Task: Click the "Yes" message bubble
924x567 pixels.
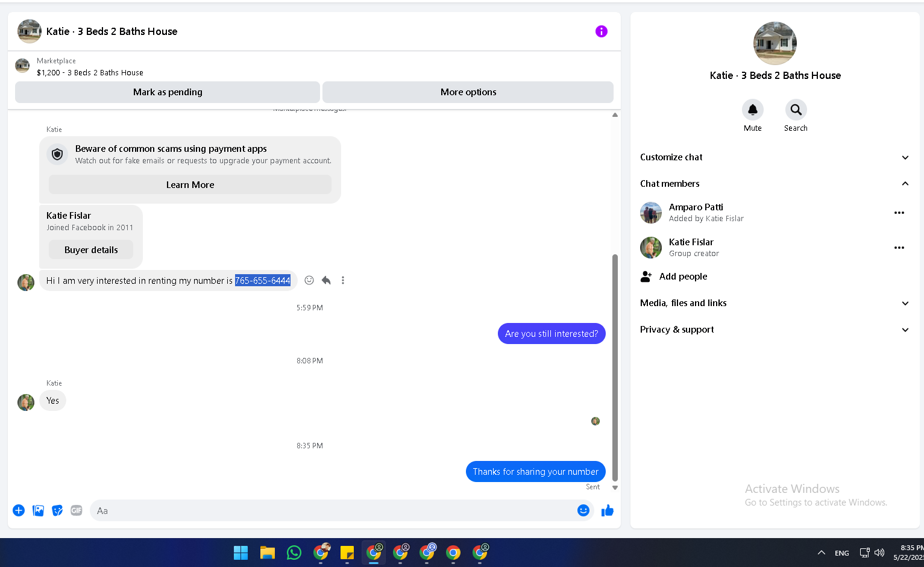Action: [53, 401]
